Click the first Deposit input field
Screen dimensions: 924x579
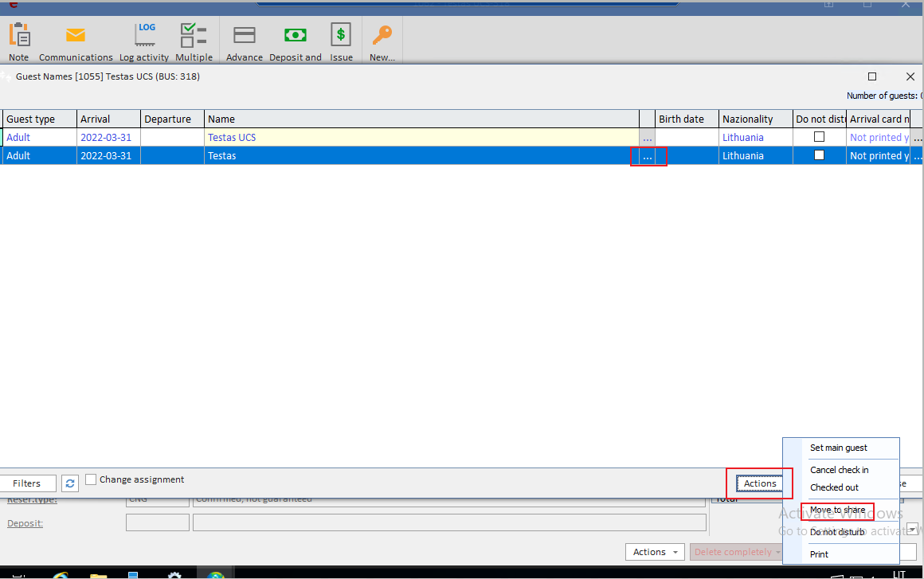click(x=158, y=522)
